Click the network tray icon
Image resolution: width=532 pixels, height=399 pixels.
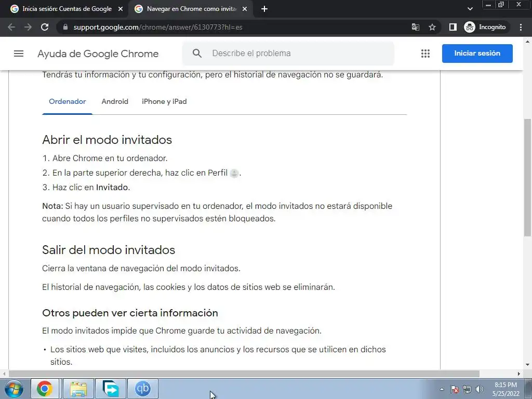coord(467,389)
